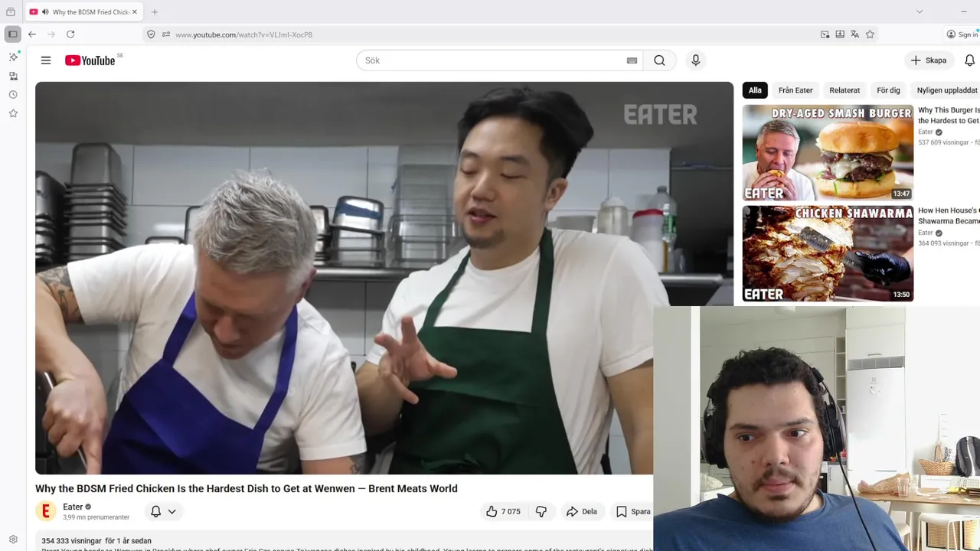
Task: Click the "3,99 mn prenumeranter" subscriber text
Action: pos(96,518)
